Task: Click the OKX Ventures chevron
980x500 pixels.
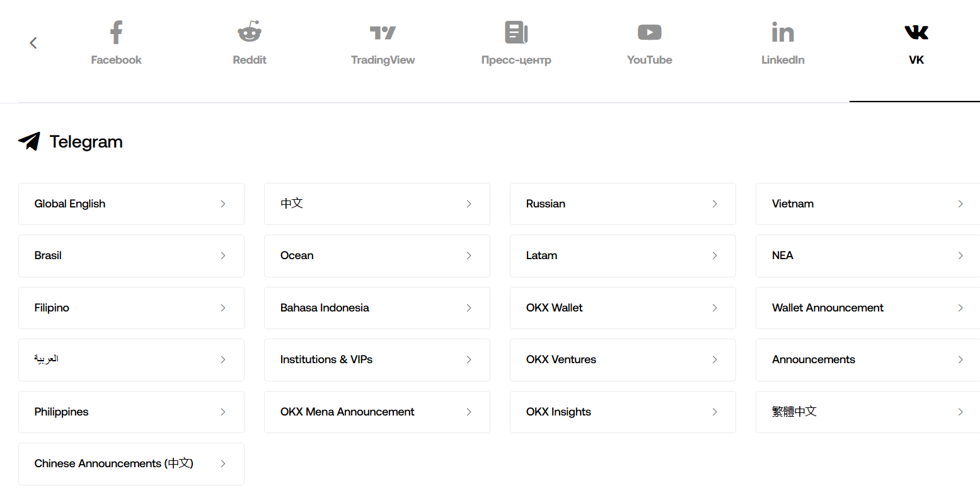Action: tap(715, 359)
